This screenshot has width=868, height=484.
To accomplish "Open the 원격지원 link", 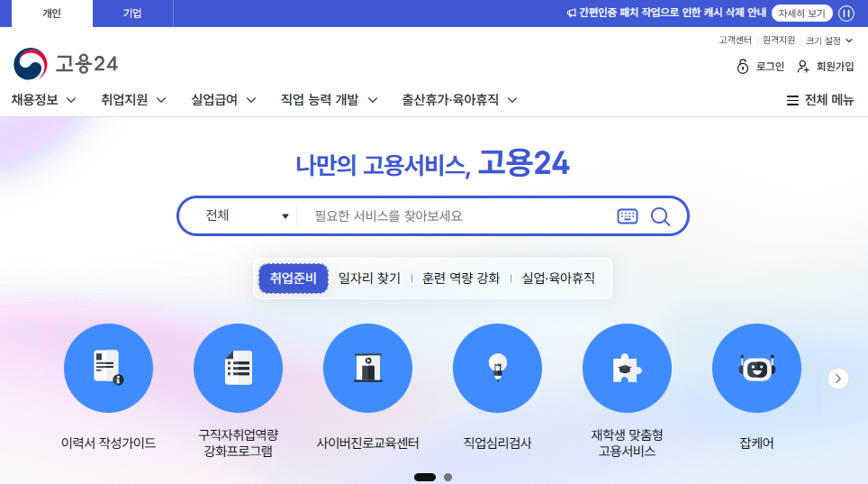I will click(778, 40).
